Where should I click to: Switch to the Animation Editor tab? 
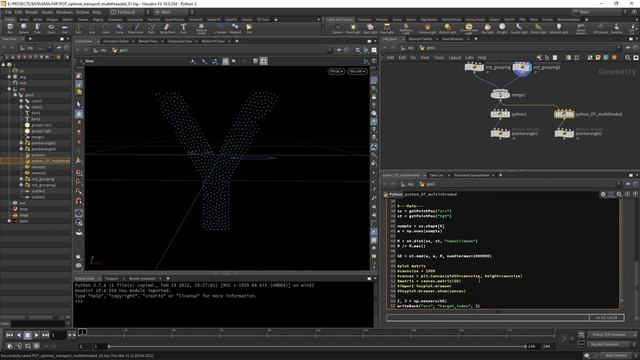click(116, 41)
